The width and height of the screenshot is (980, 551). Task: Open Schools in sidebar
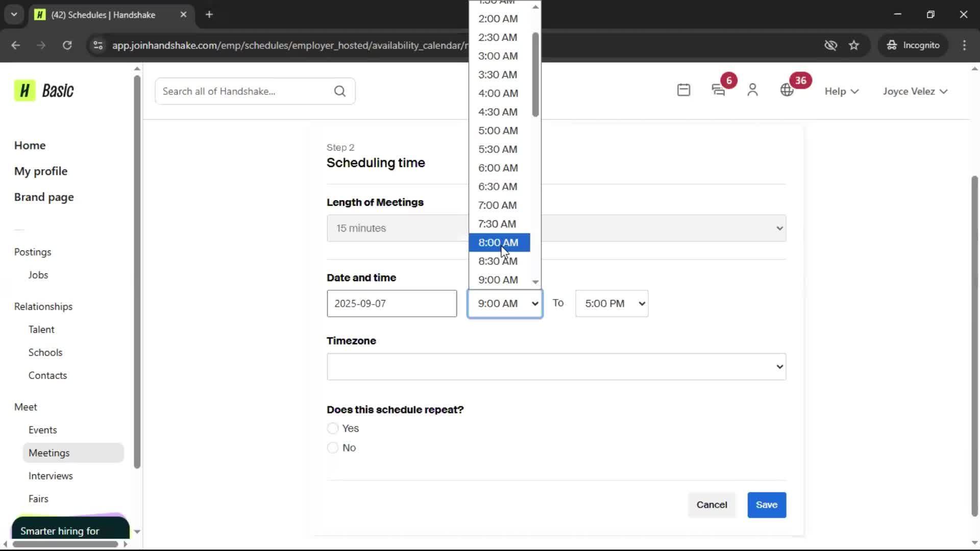45,353
